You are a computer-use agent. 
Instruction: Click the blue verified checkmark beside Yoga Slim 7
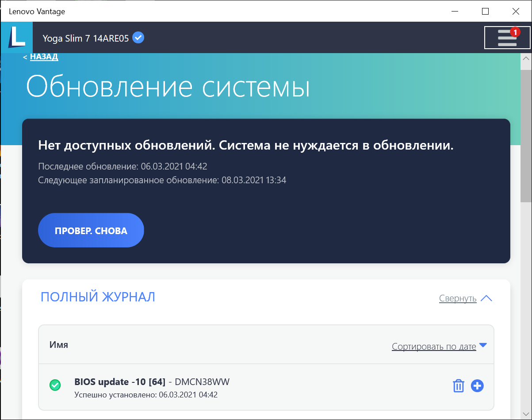[138, 38]
